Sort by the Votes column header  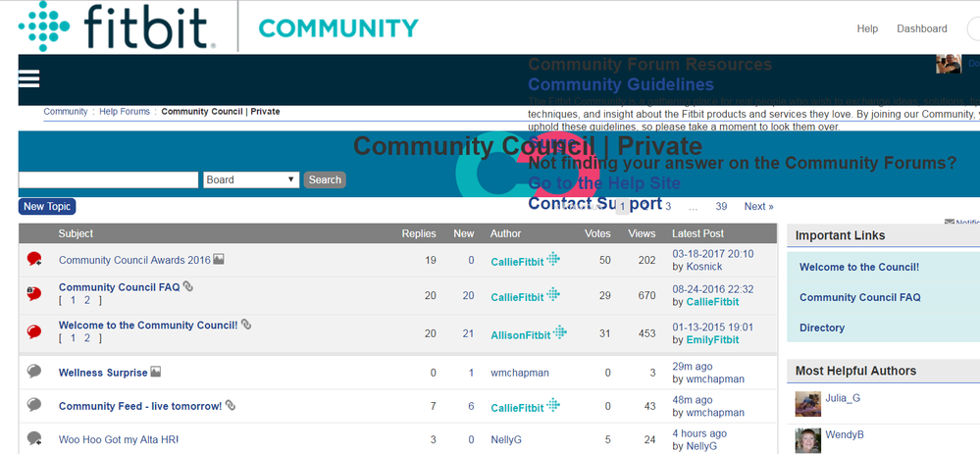[597, 233]
